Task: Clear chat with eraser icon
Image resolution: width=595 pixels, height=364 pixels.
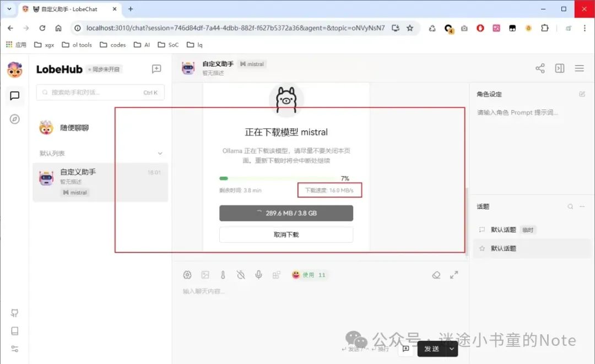Action: 436,275
